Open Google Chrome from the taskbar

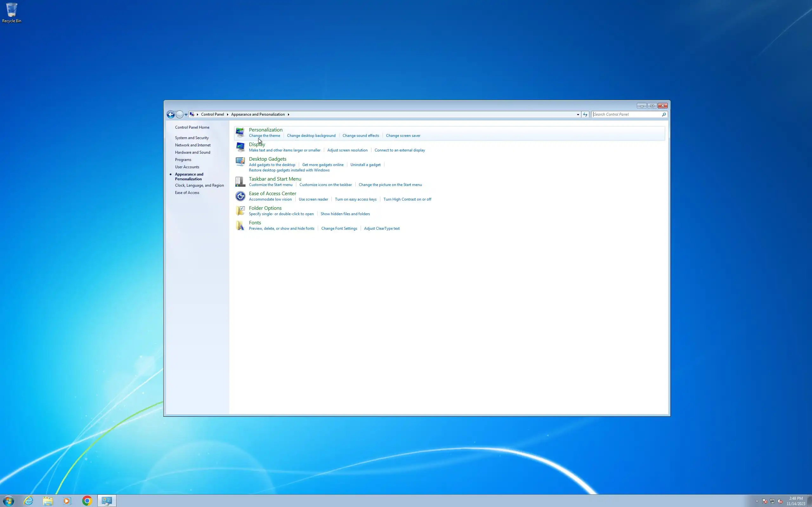87,501
